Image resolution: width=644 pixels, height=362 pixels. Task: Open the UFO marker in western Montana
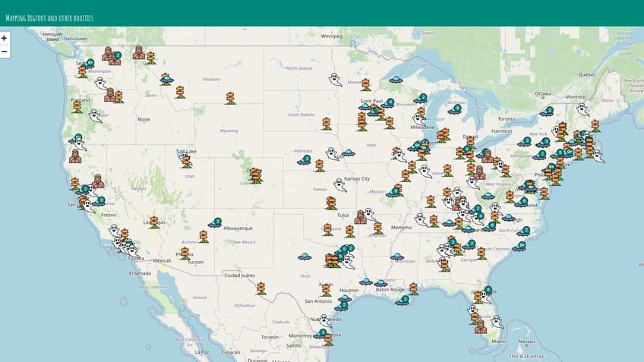tap(166, 78)
